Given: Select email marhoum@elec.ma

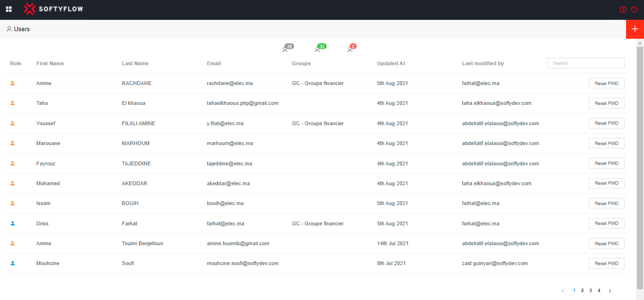Looking at the screenshot, I should [x=230, y=143].
